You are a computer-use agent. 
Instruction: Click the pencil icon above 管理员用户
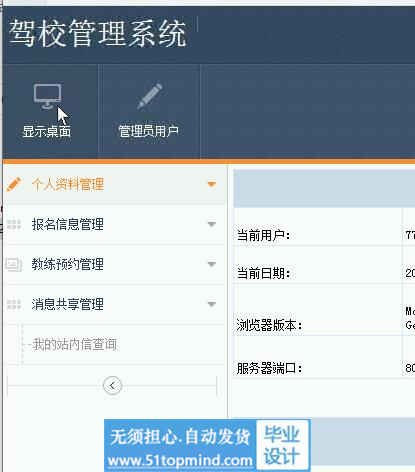(x=150, y=96)
